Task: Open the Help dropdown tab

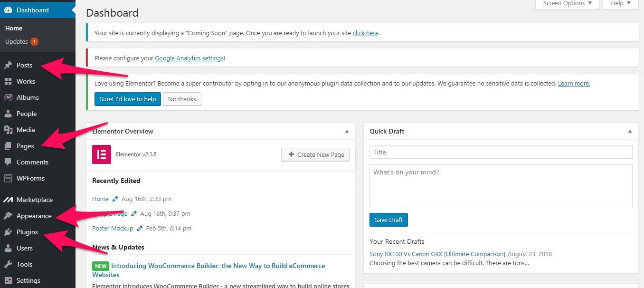Action: coord(621,4)
